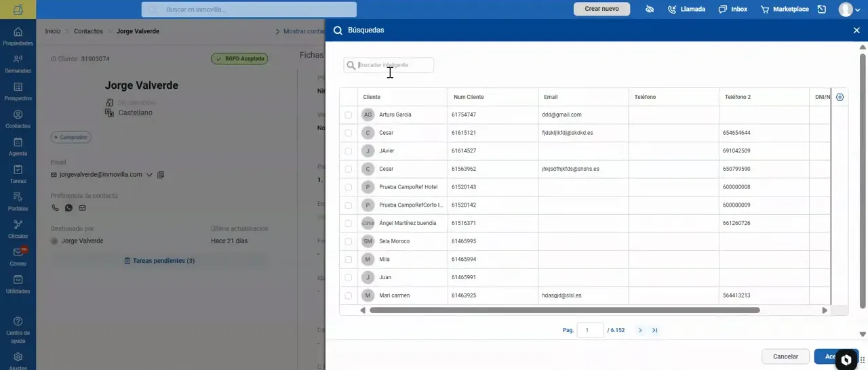The image size is (868, 370).
Task: Click the Inmovilla logo at top left
Action: (x=18, y=9)
